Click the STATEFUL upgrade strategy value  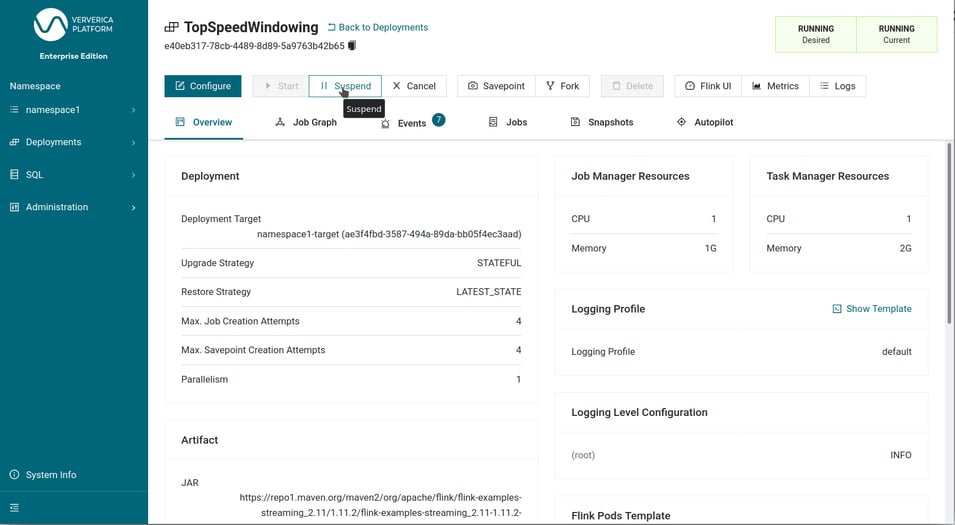tap(499, 263)
